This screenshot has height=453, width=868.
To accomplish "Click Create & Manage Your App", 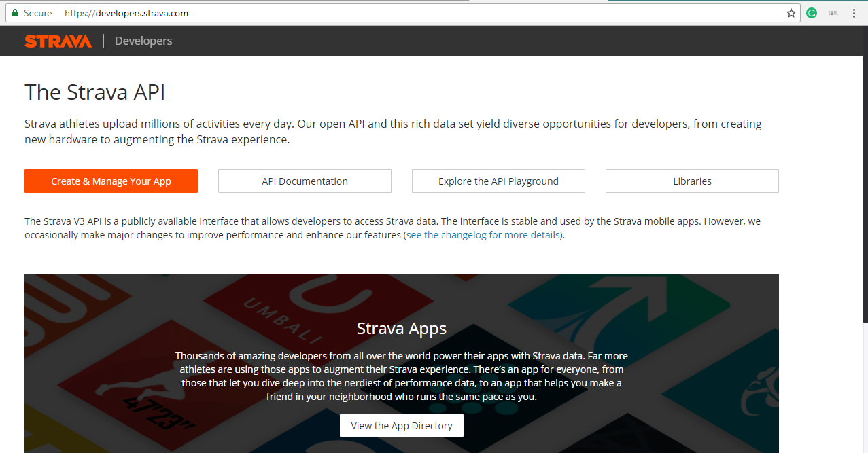I will (x=111, y=181).
